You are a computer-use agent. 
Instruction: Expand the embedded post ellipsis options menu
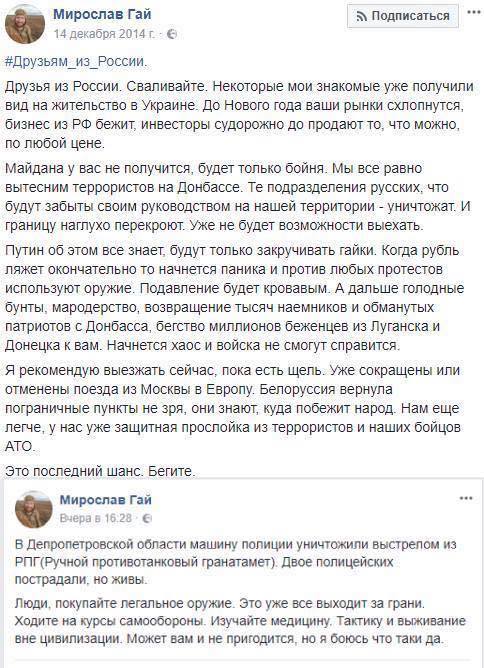pyautogui.click(x=466, y=498)
